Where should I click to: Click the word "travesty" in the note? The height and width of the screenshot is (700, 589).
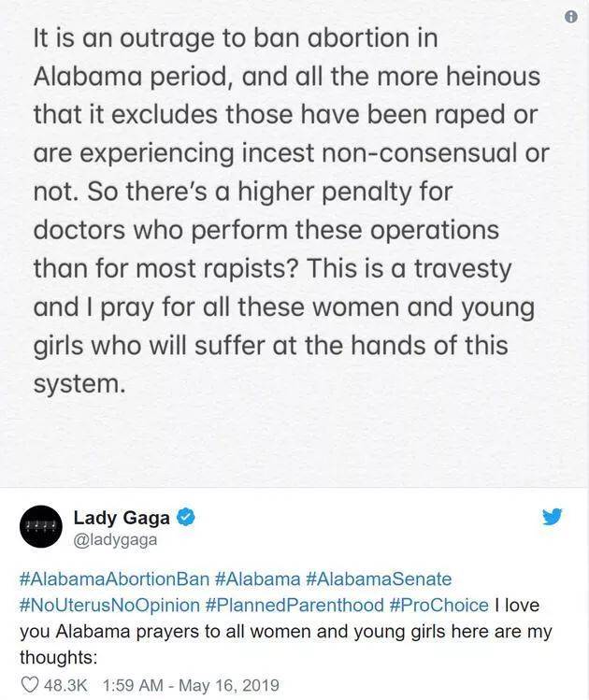(460, 269)
